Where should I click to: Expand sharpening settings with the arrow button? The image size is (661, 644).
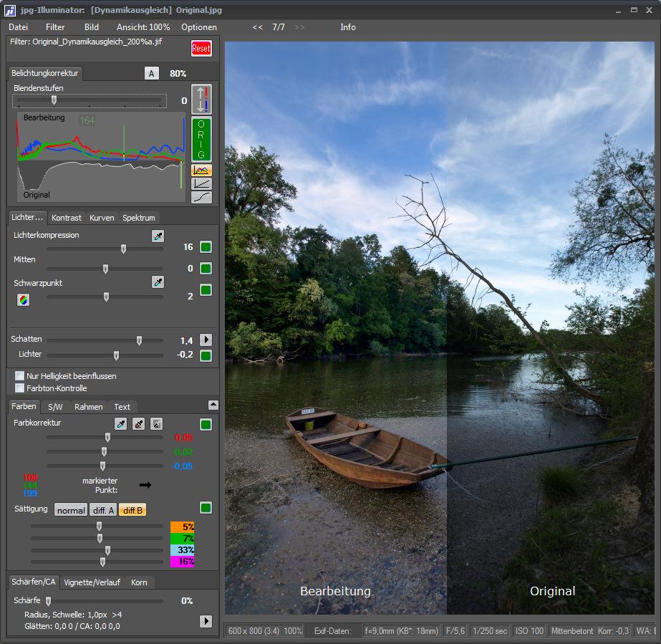206,621
